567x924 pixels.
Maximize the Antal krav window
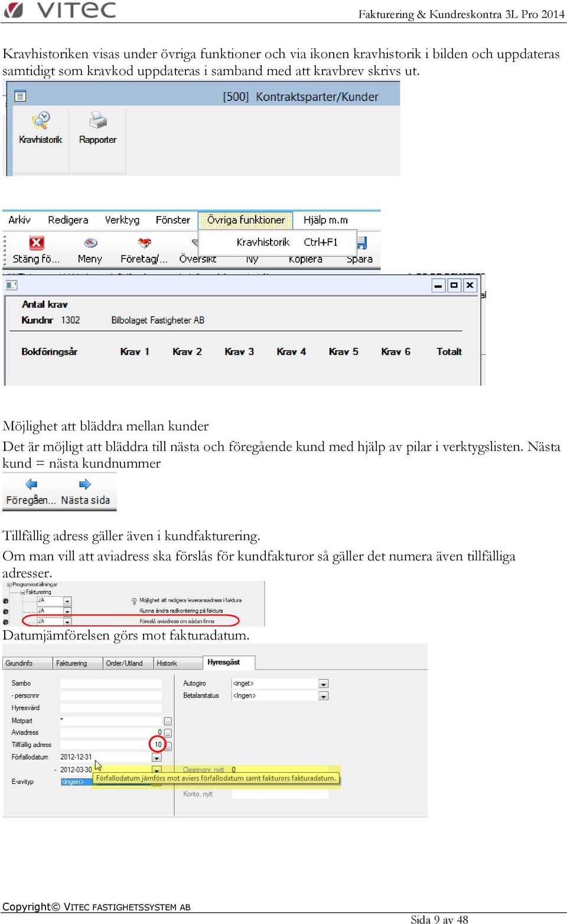click(x=454, y=286)
